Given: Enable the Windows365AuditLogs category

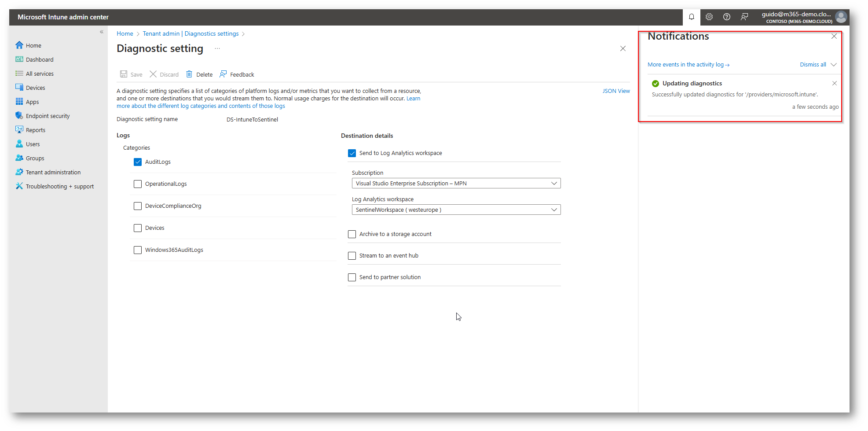Looking at the screenshot, I should [x=138, y=250].
